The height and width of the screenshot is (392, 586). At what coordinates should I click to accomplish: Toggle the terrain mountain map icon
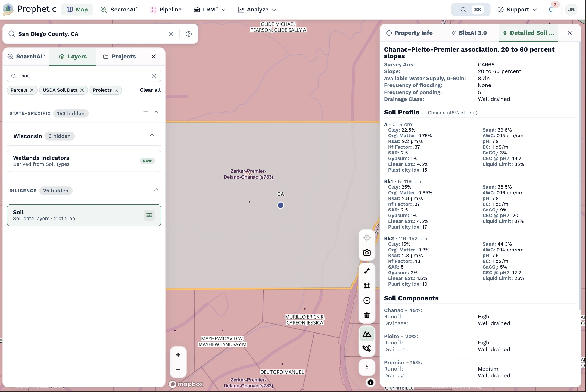[367, 334]
